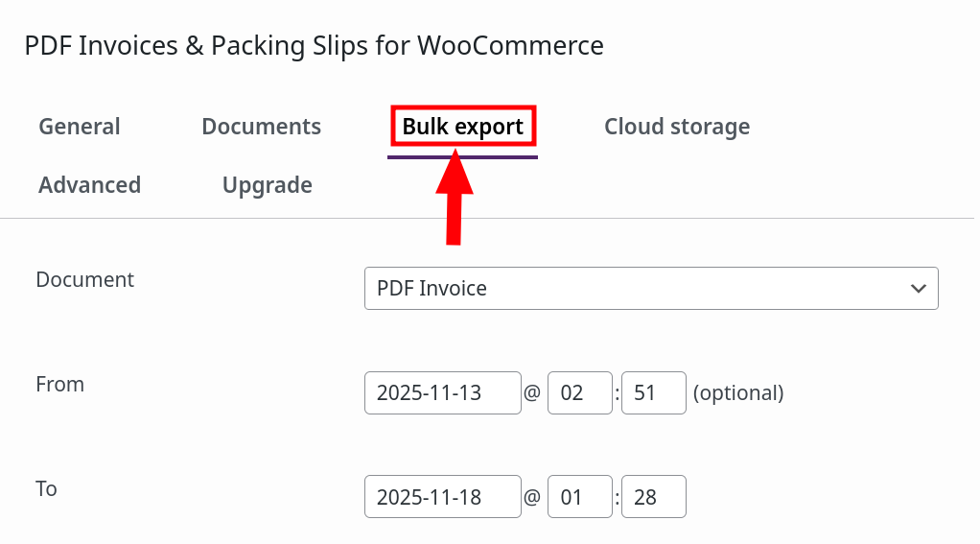Image resolution: width=980 pixels, height=544 pixels.
Task: Click the From field label
Action: 59,384
